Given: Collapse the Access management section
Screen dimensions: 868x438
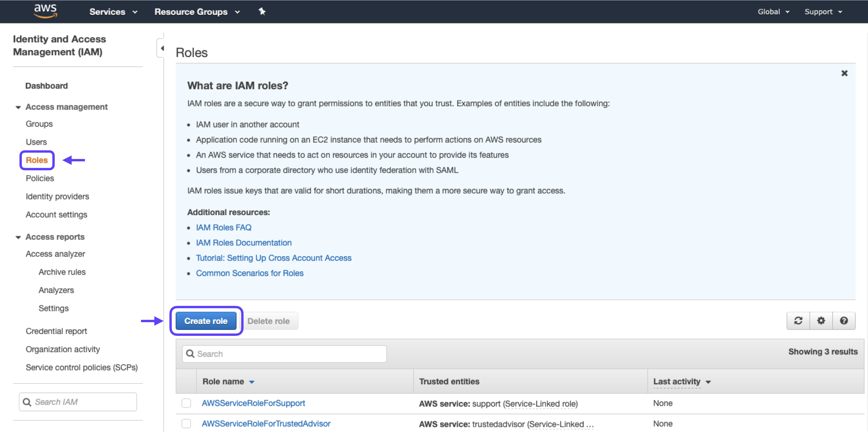Looking at the screenshot, I should (x=18, y=107).
